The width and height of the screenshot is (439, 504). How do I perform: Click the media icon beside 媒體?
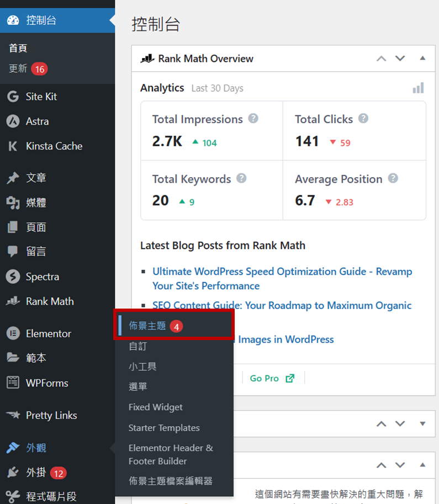[x=13, y=203]
